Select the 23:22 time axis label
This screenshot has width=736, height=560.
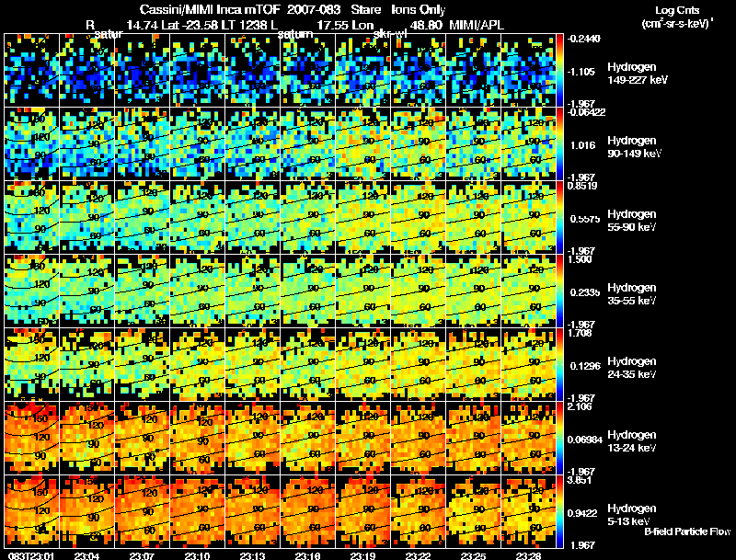[419, 555]
